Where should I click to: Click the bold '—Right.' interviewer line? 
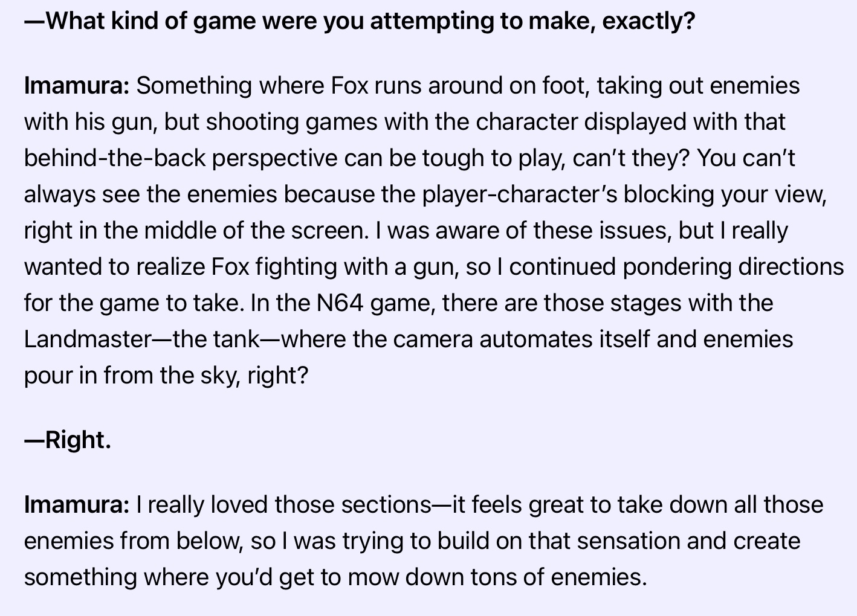click(x=68, y=440)
